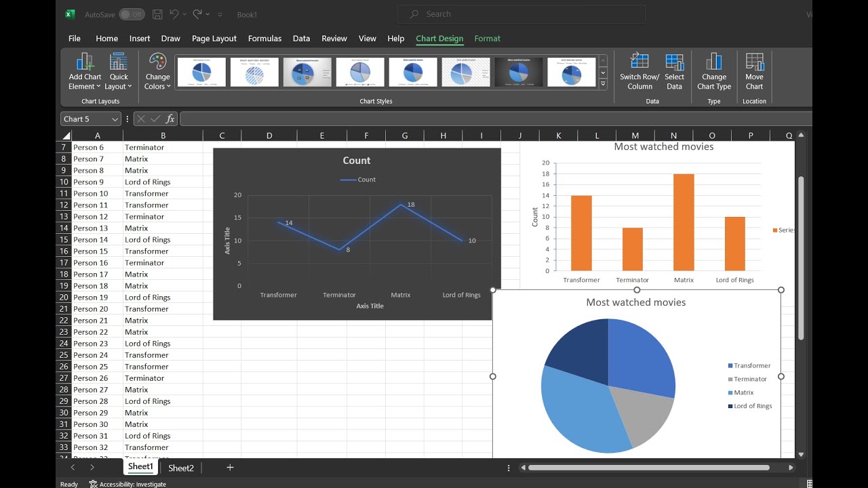This screenshot has height=488, width=868.
Task: Open the Format ribbon tab
Action: pos(487,39)
